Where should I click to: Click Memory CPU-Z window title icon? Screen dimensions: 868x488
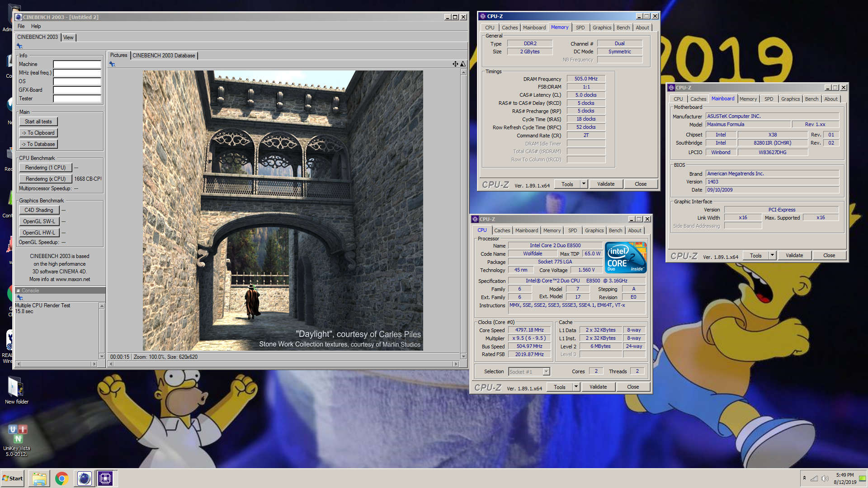coord(483,16)
